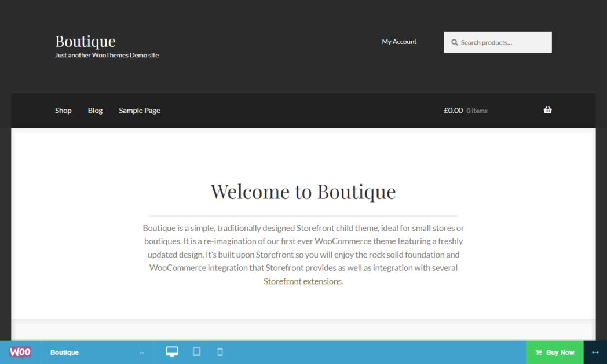The width and height of the screenshot is (607, 364).
Task: Toggle the bar collapse arrows icon
Action: pos(595,352)
